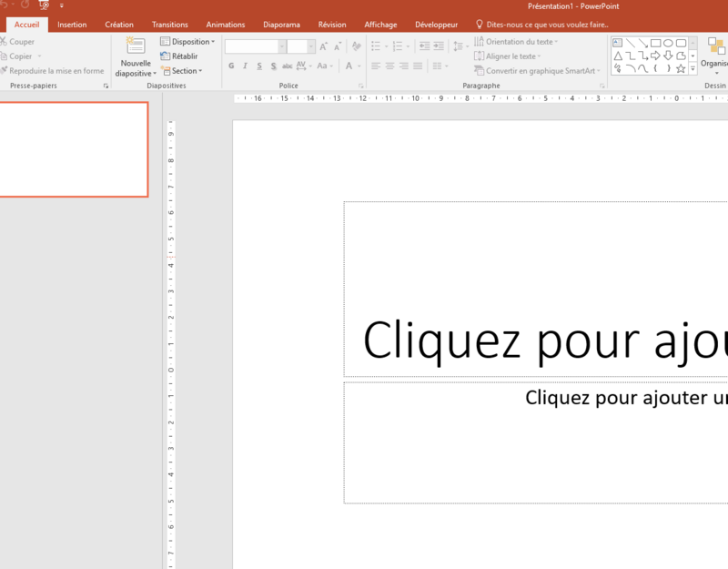This screenshot has height=569, width=728.
Task: Select the slide thumbnail in left pane
Action: (73, 149)
